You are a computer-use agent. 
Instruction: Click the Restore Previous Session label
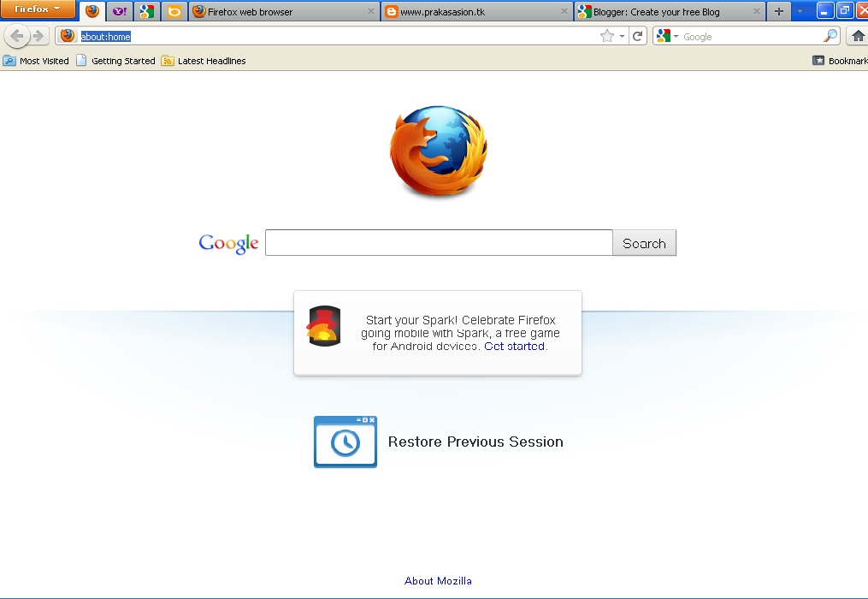pyautogui.click(x=475, y=442)
